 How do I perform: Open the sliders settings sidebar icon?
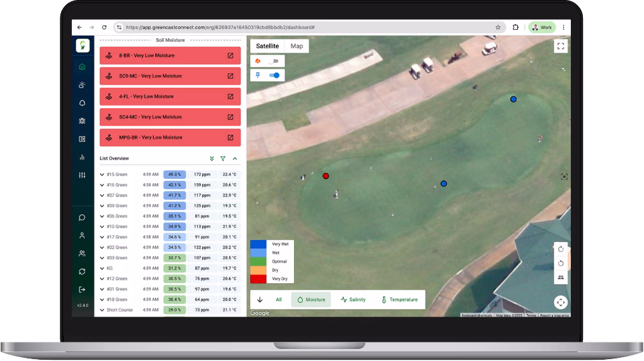coord(82,175)
